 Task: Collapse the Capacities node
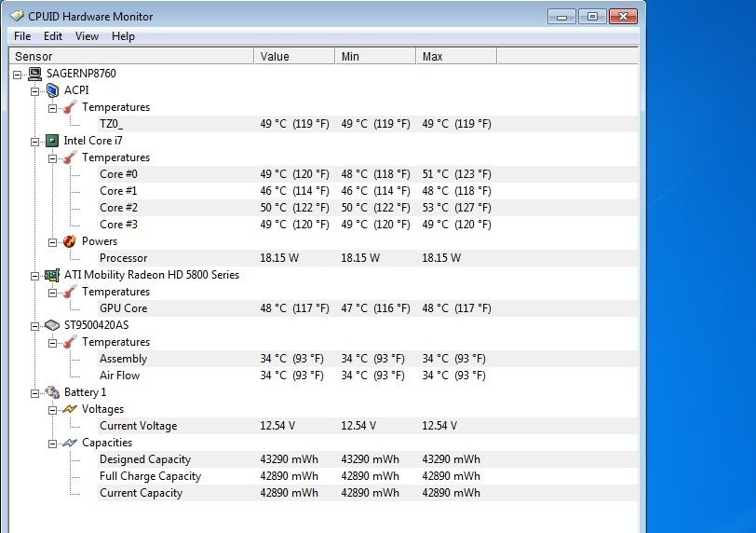(x=52, y=444)
